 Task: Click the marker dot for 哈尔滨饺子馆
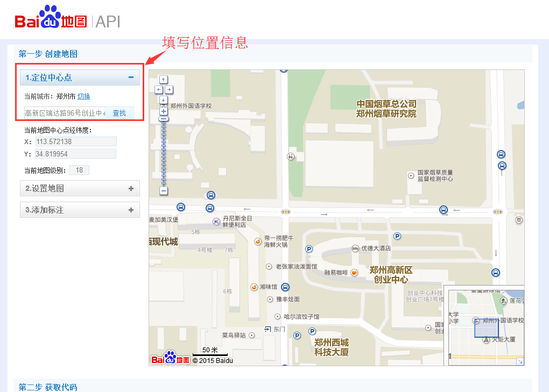(277, 317)
